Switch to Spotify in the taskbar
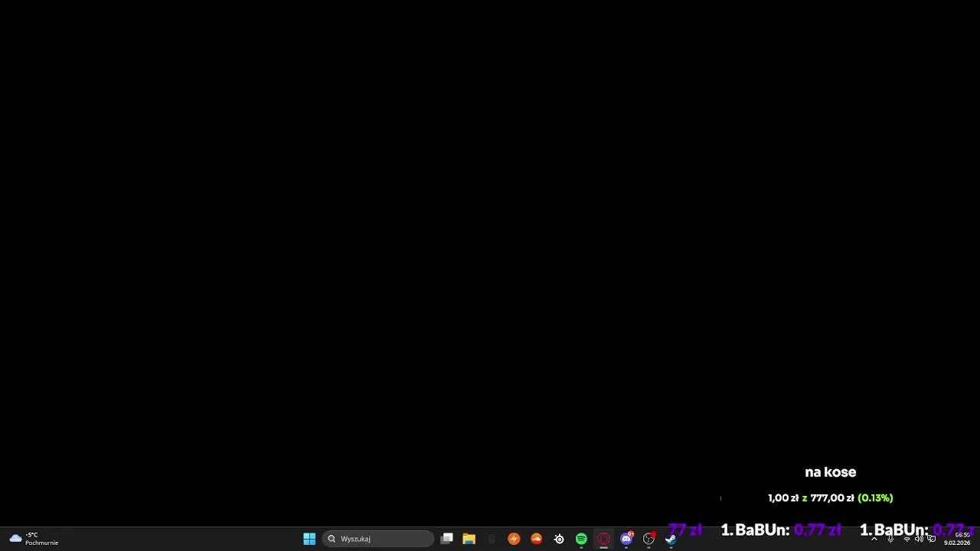The width and height of the screenshot is (980, 551). pyautogui.click(x=581, y=539)
